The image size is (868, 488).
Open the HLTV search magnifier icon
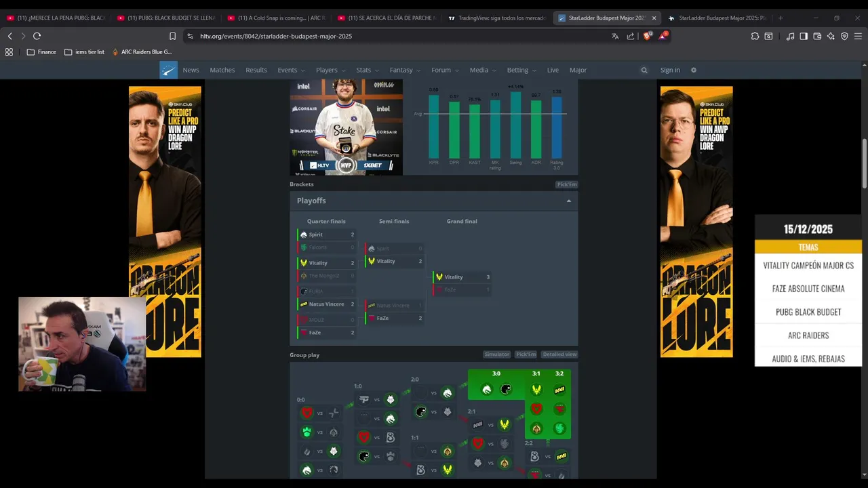pyautogui.click(x=644, y=70)
